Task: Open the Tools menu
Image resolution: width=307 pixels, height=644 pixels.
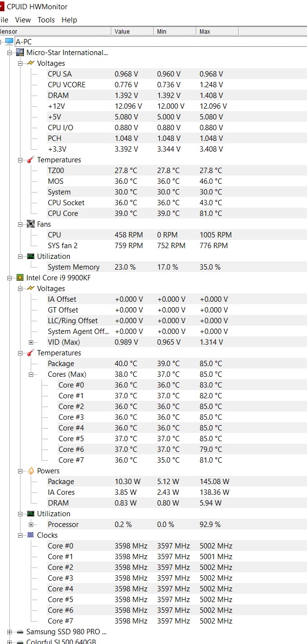Action: click(46, 20)
